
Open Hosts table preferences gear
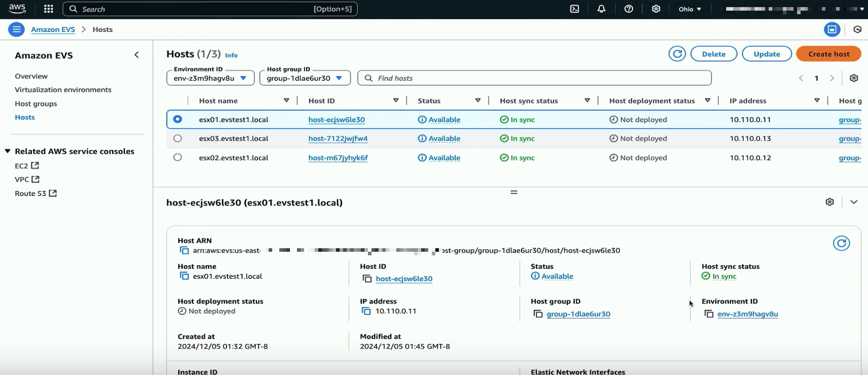[x=854, y=78]
